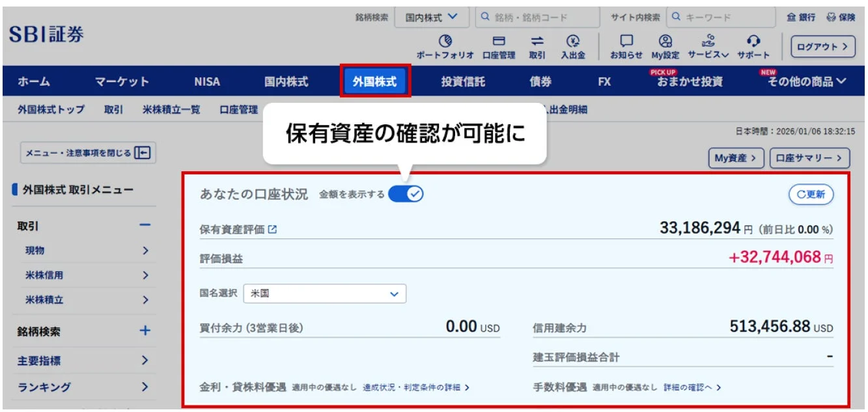Click the 保険 insurance icon
The image size is (868, 412).
[842, 18]
